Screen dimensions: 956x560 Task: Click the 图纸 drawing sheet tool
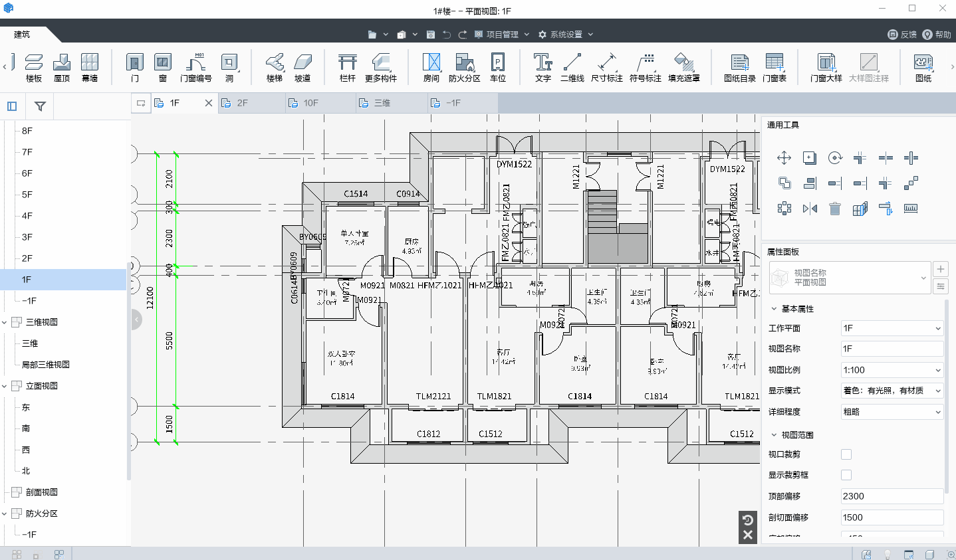click(x=923, y=68)
